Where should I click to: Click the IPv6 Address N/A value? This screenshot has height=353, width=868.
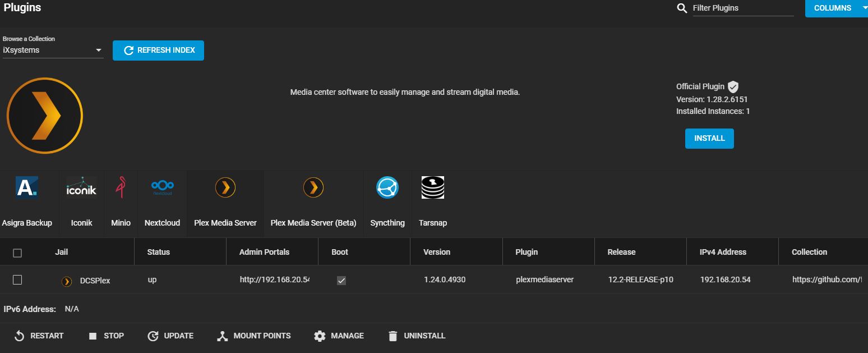72,309
